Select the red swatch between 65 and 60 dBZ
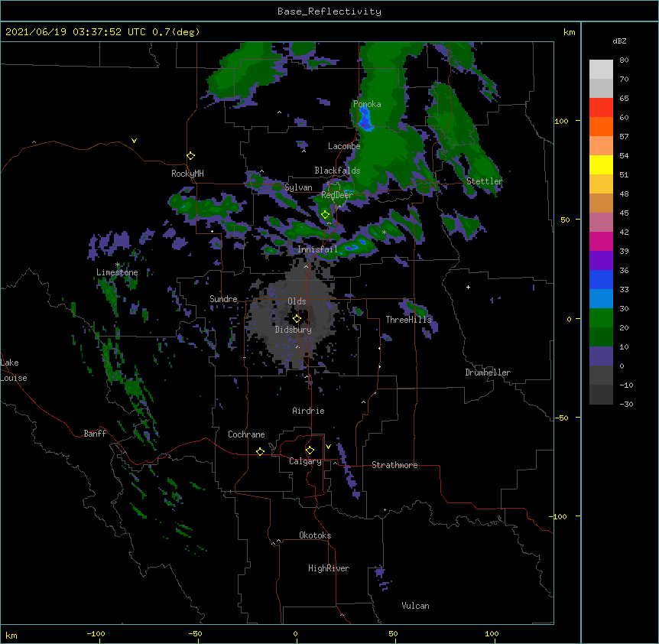 tap(601, 108)
